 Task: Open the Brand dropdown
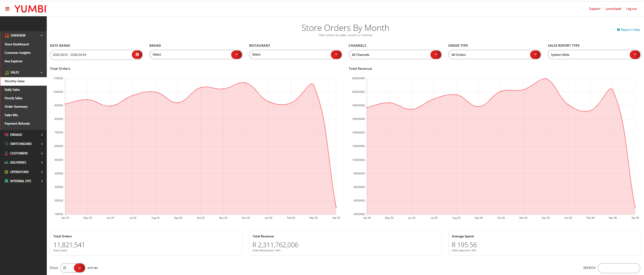coord(196,55)
